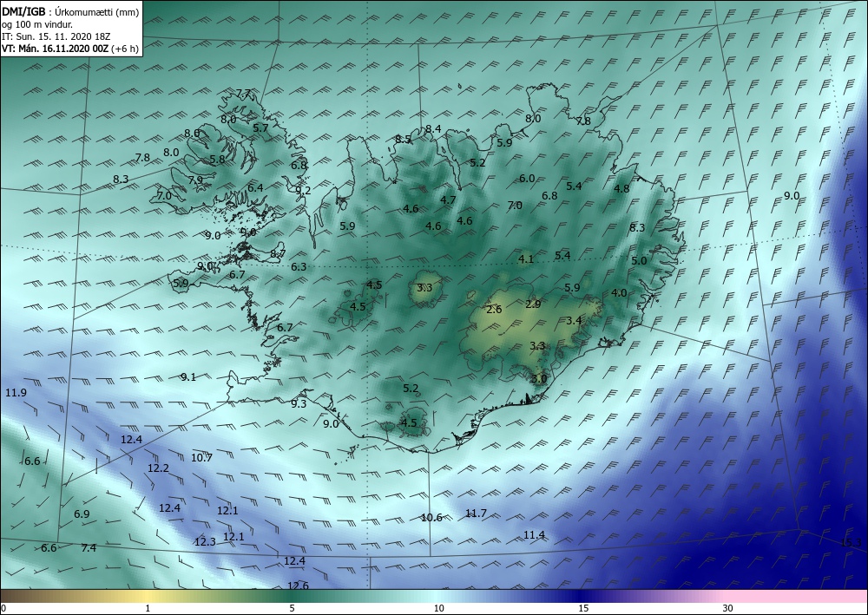The height and width of the screenshot is (615, 868).
Task: Select the 4.0 value label
Action: (619, 293)
